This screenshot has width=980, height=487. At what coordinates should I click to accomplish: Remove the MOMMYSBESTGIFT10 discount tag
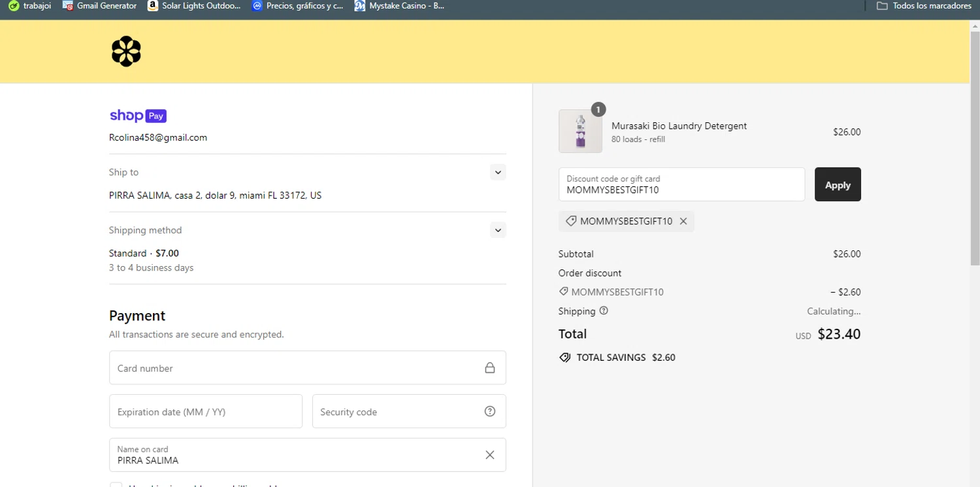coord(683,221)
